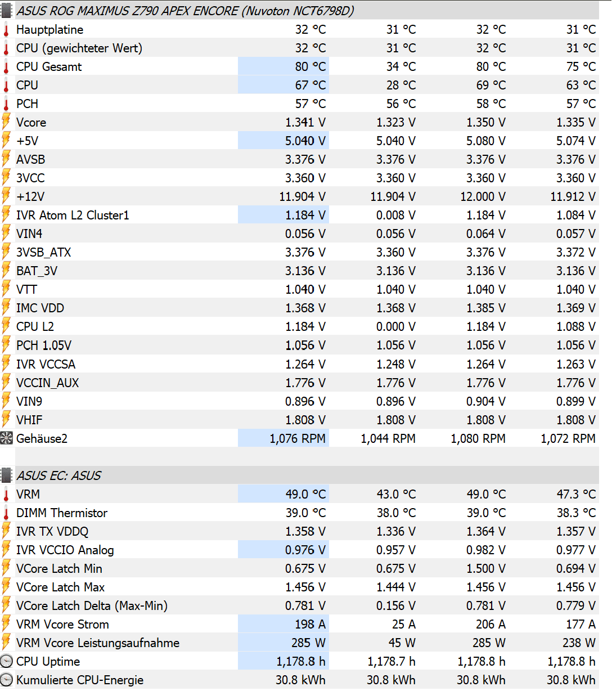Click lightning icon beside PCH 1.05V
The image size is (612, 700).
click(6, 345)
